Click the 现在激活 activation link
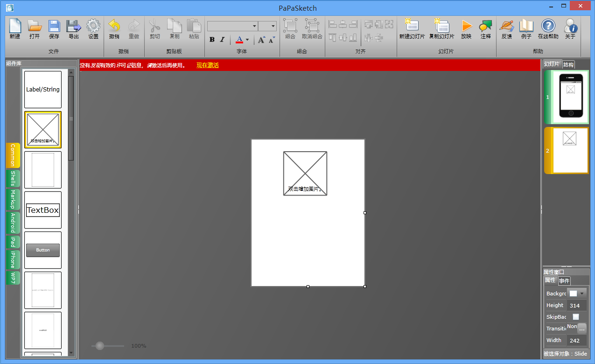This screenshot has width=595, height=364. pos(208,65)
